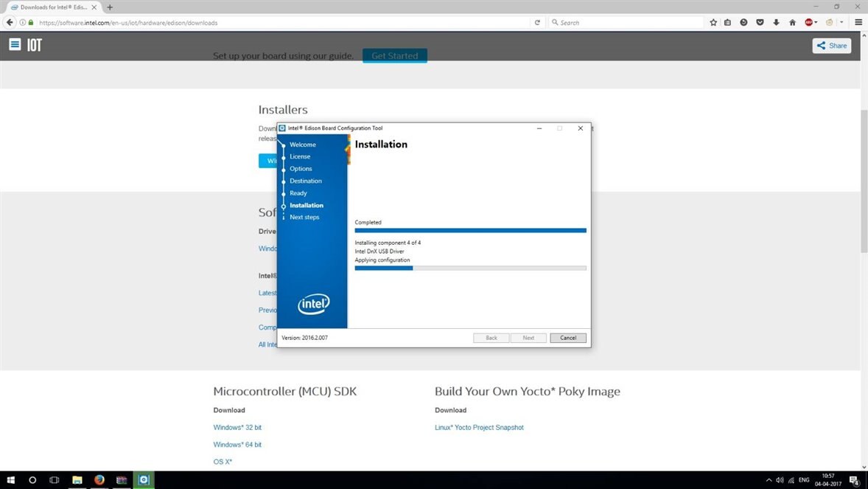Open the Linux Yocto Project Snapshot link
This screenshot has height=489, width=868.
pyautogui.click(x=479, y=428)
